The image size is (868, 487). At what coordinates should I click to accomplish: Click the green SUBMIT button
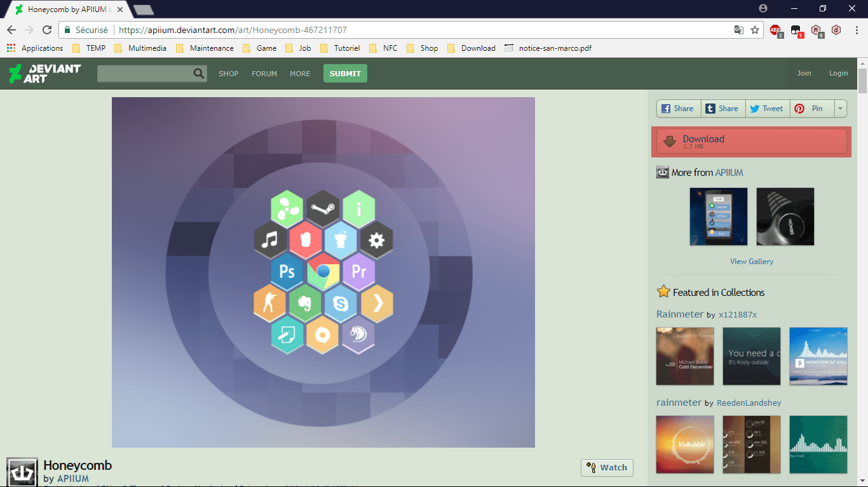(345, 74)
